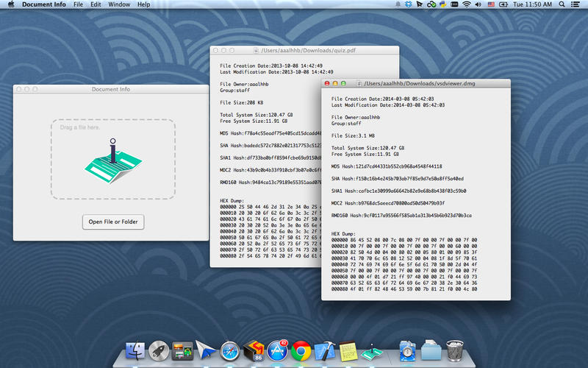
Task: Click RMD160 Hash line in vsdviewer window
Action: (401, 216)
